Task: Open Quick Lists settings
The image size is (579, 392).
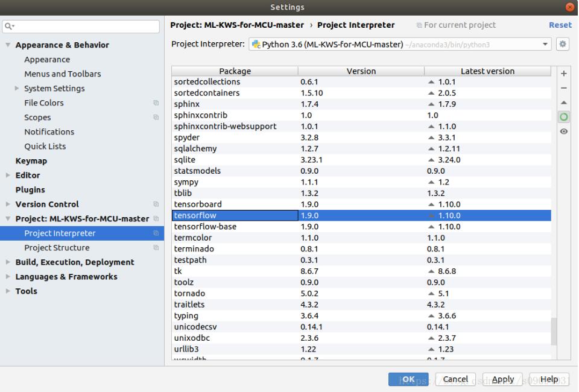Action: (45, 146)
